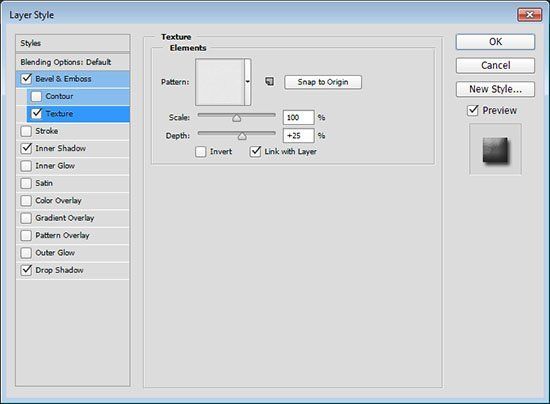Open the Satin settings label
Image resolution: width=550 pixels, height=404 pixels.
point(44,183)
